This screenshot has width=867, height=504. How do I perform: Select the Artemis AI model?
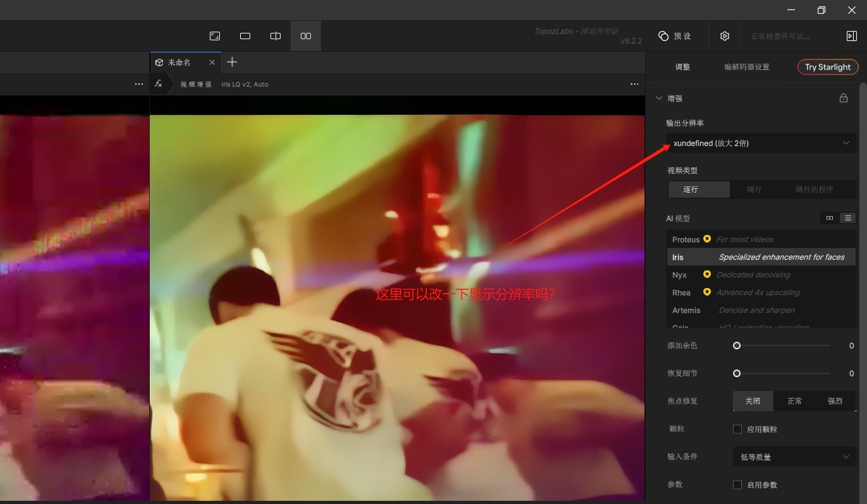(x=761, y=310)
